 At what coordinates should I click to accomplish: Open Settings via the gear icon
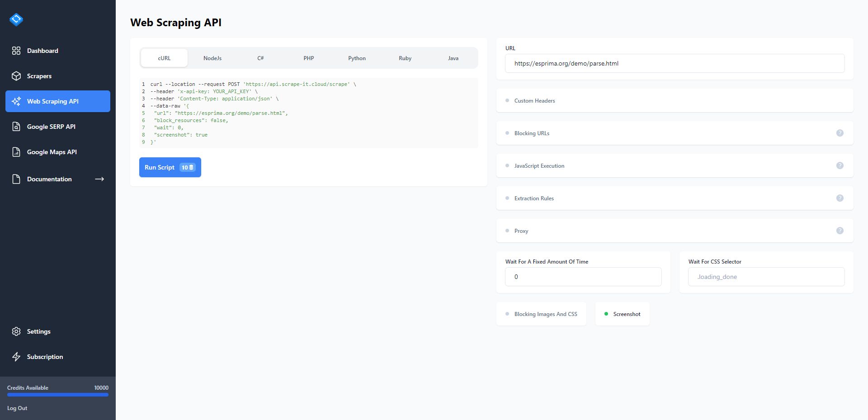(16, 331)
